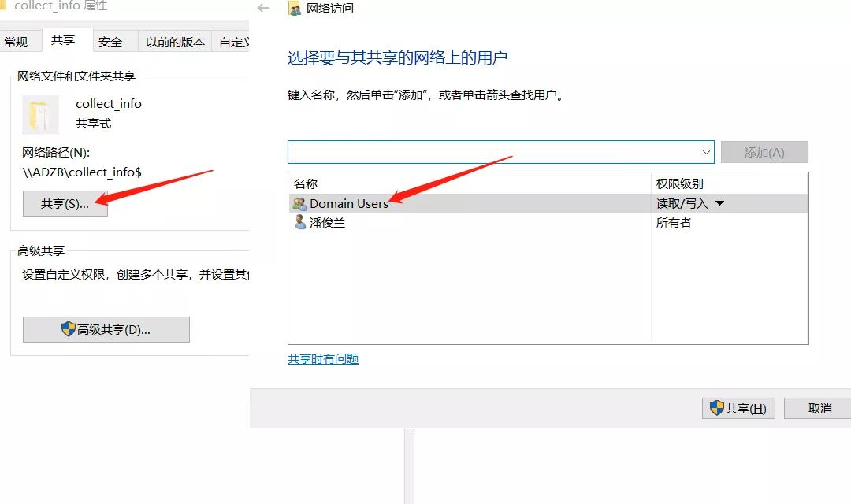Go back using the arrow icon
The image size is (851, 504).
[x=264, y=9]
